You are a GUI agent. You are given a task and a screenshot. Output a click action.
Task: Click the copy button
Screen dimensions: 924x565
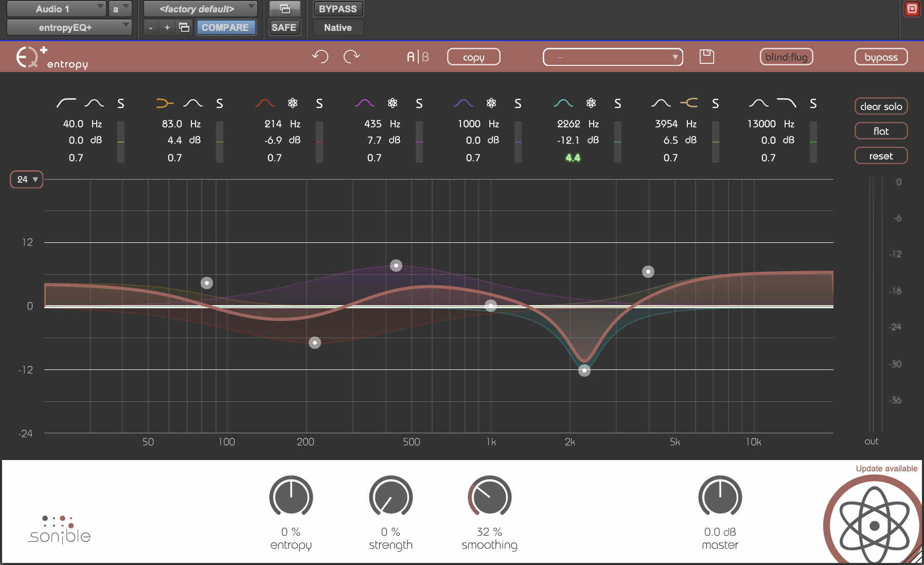[473, 57]
